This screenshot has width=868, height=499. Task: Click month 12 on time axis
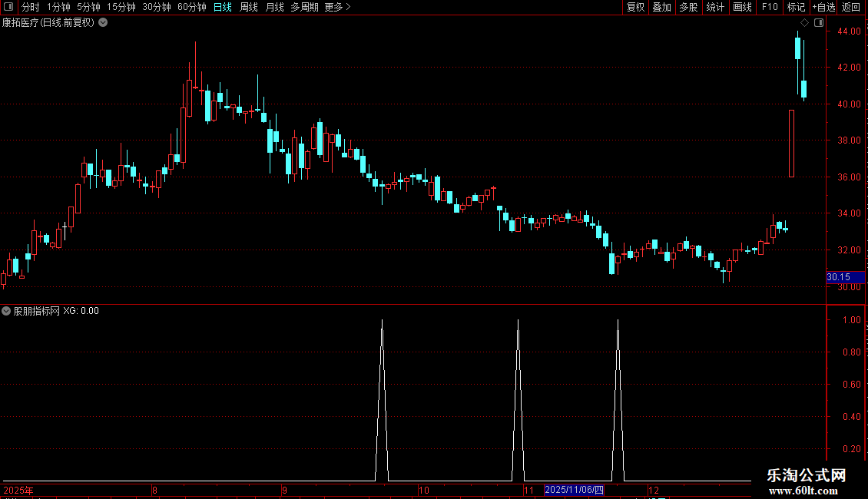point(654,490)
